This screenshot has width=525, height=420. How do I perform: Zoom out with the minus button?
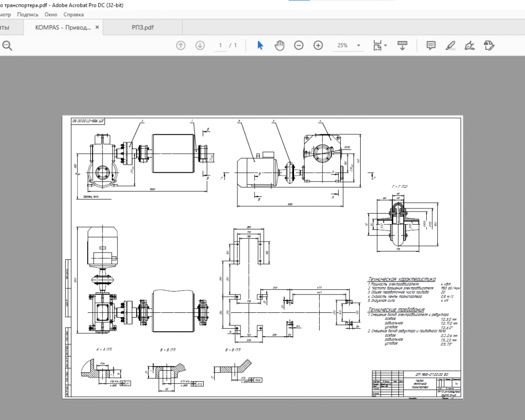click(299, 46)
